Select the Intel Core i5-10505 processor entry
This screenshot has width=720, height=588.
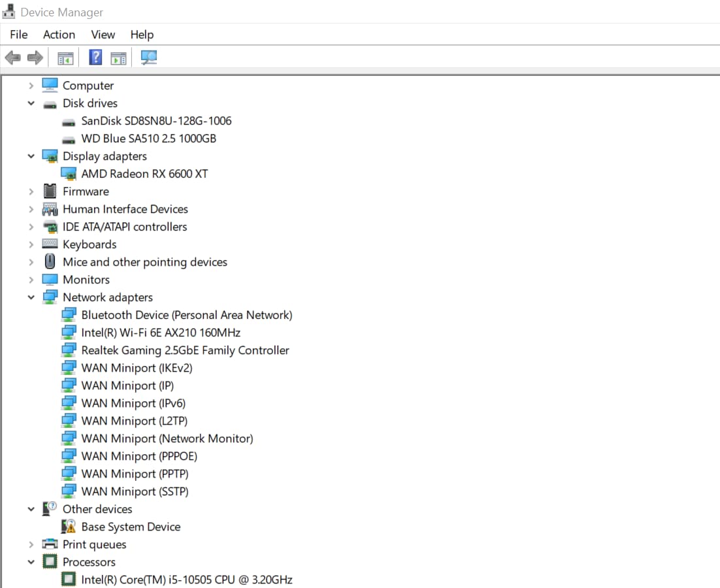coord(185,580)
